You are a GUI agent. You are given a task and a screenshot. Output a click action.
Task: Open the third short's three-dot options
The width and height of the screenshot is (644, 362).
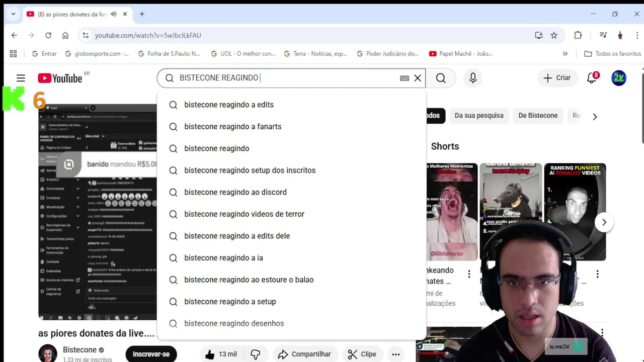click(597, 274)
